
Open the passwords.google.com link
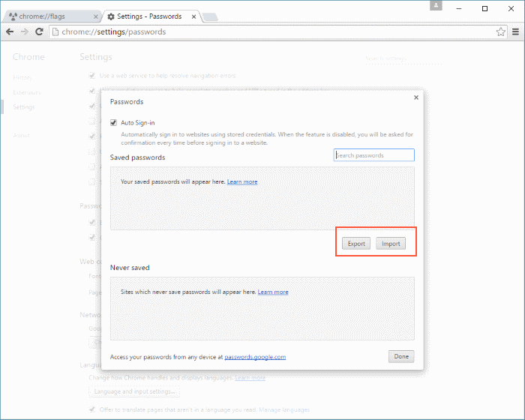pyautogui.click(x=255, y=357)
